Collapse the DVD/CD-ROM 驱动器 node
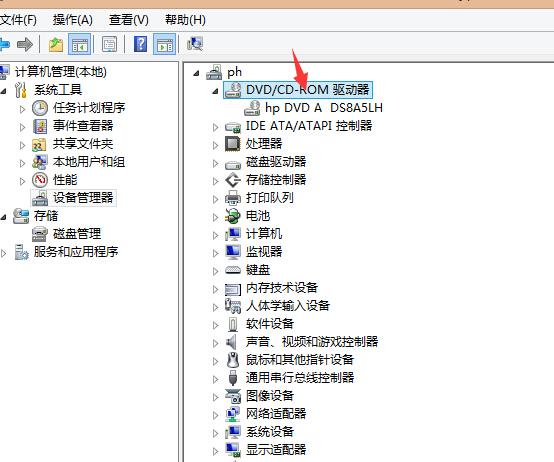The height and width of the screenshot is (462, 554). pyautogui.click(x=215, y=91)
